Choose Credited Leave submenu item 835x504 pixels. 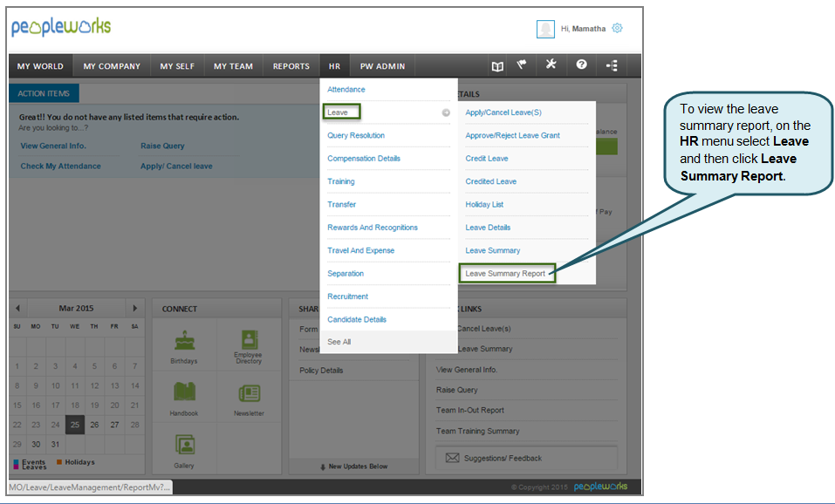[491, 181]
